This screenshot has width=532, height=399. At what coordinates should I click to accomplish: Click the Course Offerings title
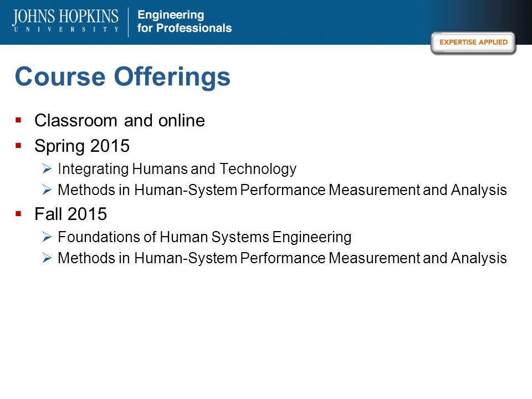pos(122,78)
